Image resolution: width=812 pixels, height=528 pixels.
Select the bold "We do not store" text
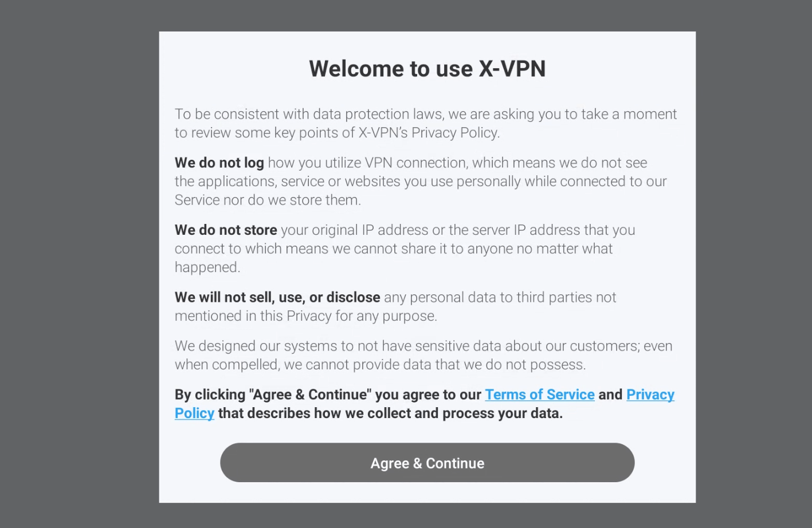click(226, 230)
